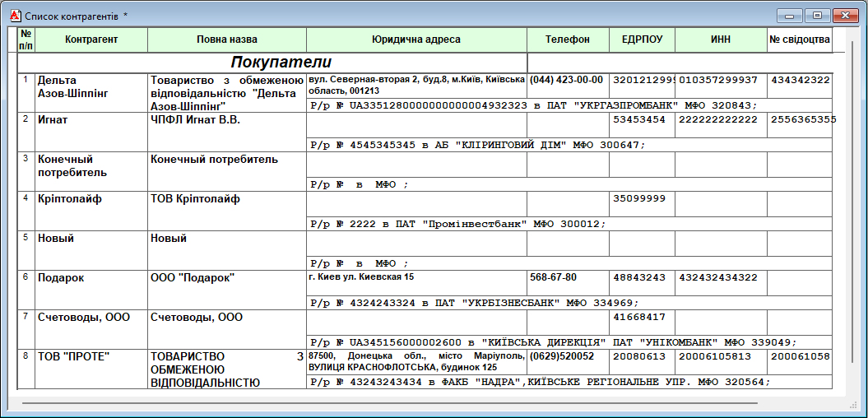Click the Контрагент column header
Screen dimensions: 868x418
(x=91, y=39)
